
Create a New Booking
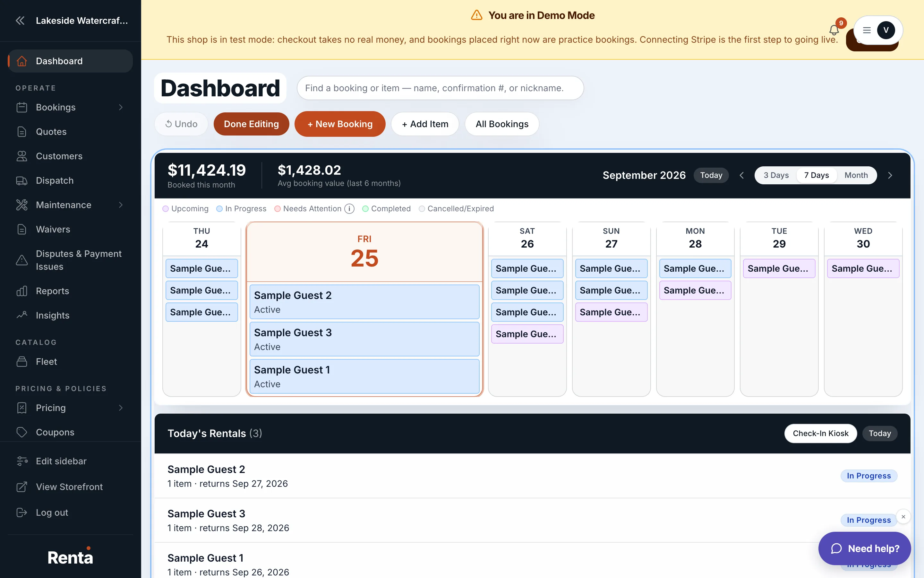coord(340,124)
